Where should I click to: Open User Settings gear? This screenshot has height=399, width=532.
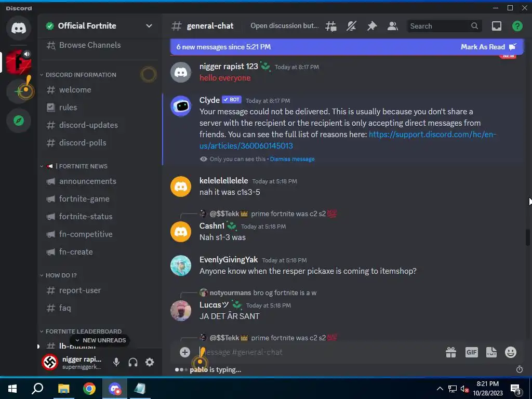coord(150,362)
